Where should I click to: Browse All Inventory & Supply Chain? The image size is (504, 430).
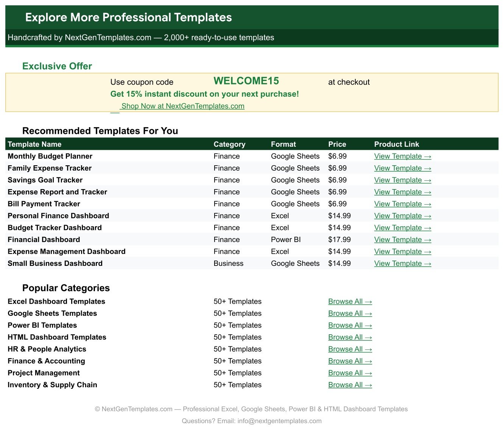coord(350,385)
